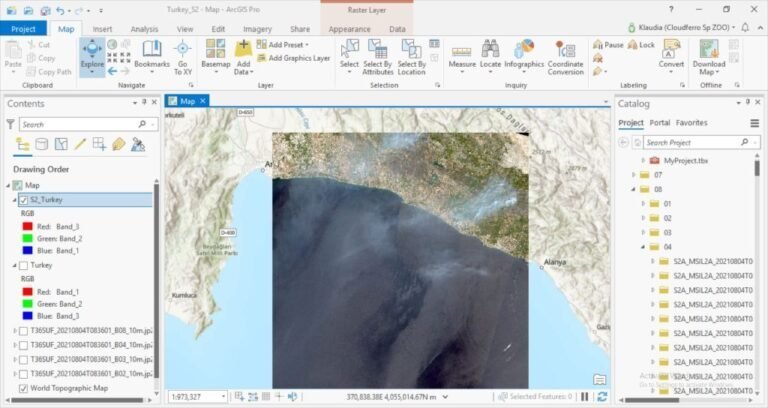768x408 pixels.
Task: Enable the B08_10m raster layer
Action: coord(23,331)
